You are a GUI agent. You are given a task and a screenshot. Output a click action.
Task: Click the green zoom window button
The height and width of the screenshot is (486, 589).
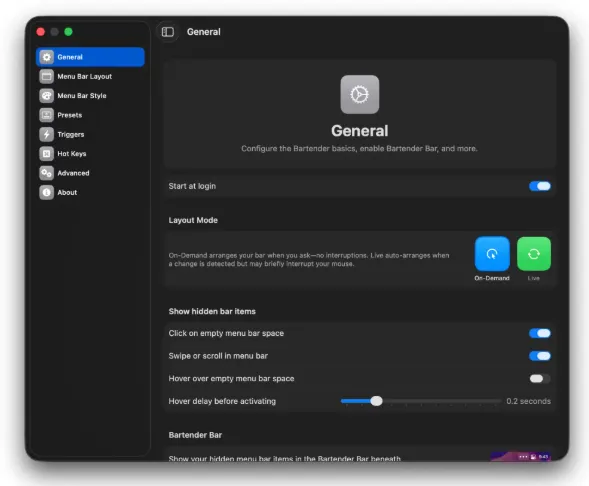(x=68, y=32)
